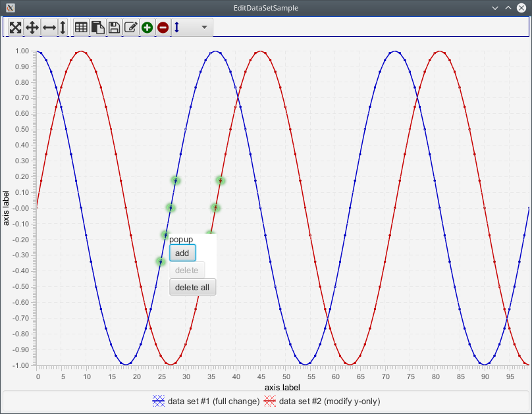Open the data table view icon
Image resolution: width=532 pixels, height=414 pixels.
81,28
